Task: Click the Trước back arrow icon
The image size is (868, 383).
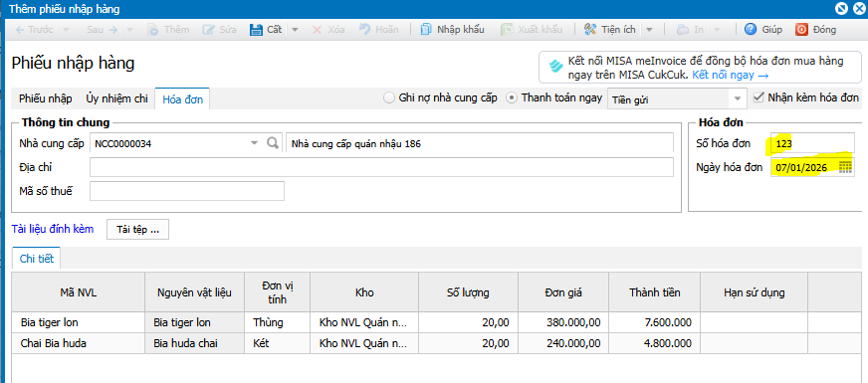Action: click(x=20, y=30)
